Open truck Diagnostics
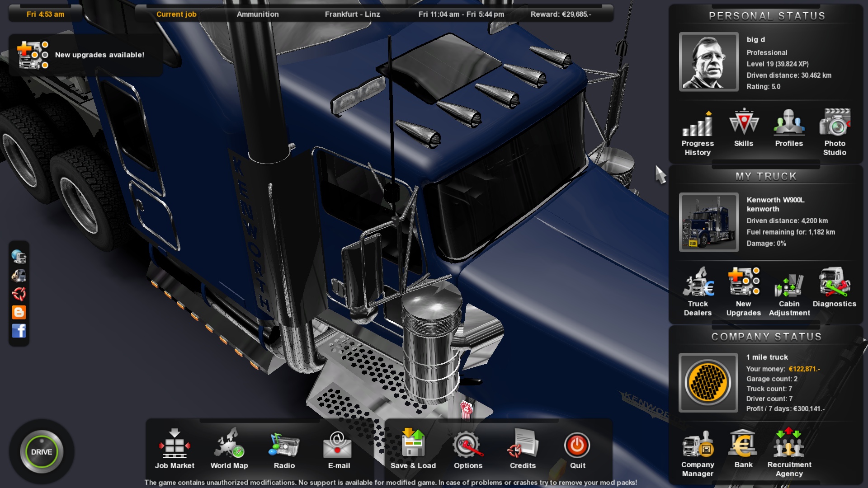 point(835,287)
